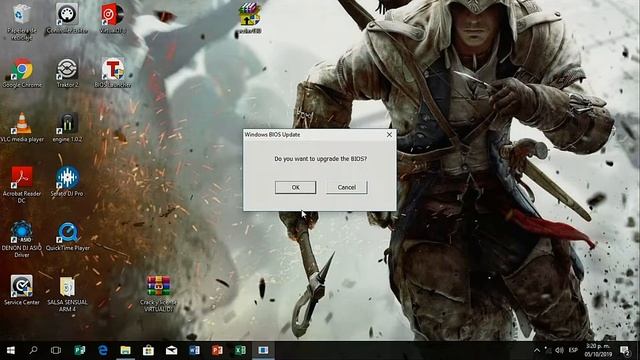Select the SALSA SENSUAL ARM 4 file
Screen dimensions: 640x360
click(67, 293)
